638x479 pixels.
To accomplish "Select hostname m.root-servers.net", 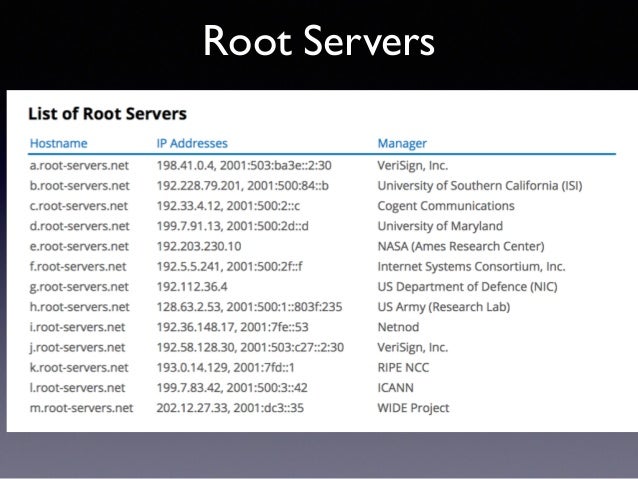I will tap(81, 408).
